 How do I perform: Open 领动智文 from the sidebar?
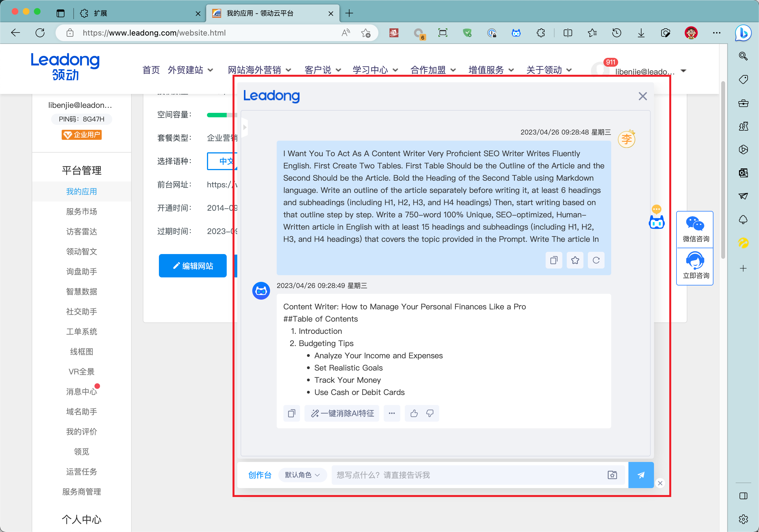click(81, 251)
